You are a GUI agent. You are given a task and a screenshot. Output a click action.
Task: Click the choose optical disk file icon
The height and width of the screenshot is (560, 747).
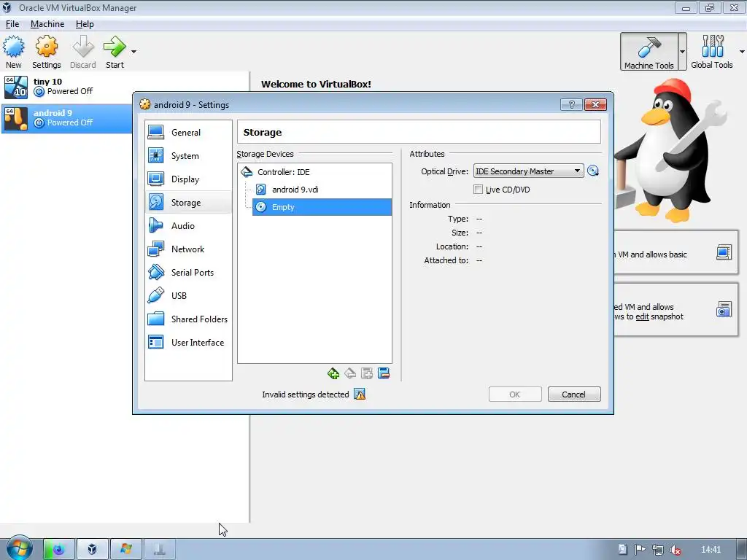[x=593, y=171]
